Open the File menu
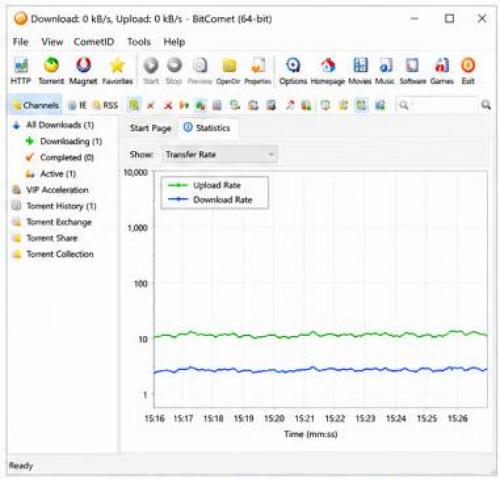The height and width of the screenshot is (479, 500). (20, 42)
